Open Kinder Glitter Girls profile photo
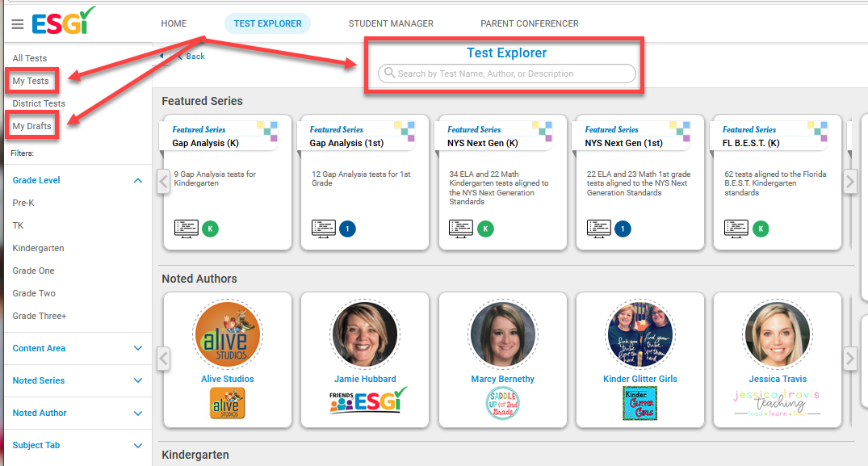This screenshot has height=466, width=868. (x=640, y=335)
